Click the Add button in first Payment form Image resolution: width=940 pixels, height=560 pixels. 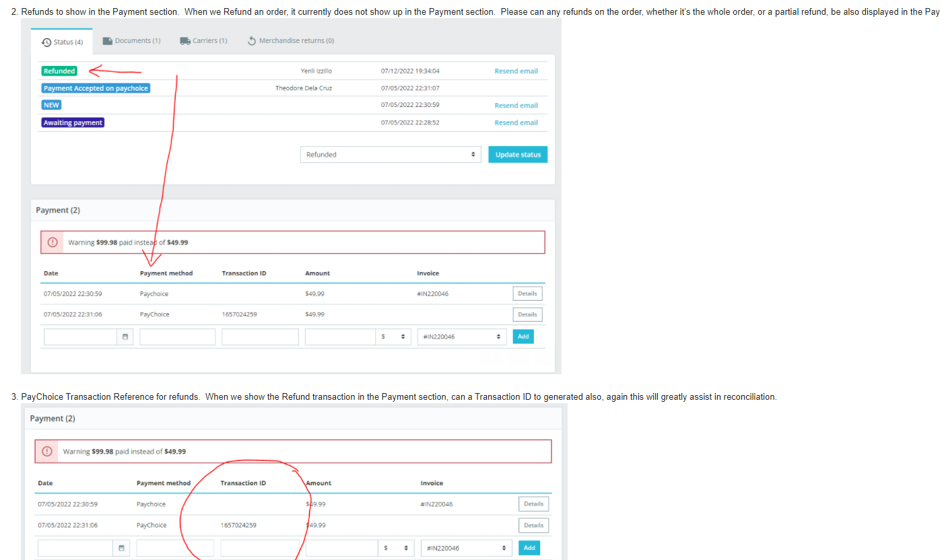pyautogui.click(x=523, y=337)
